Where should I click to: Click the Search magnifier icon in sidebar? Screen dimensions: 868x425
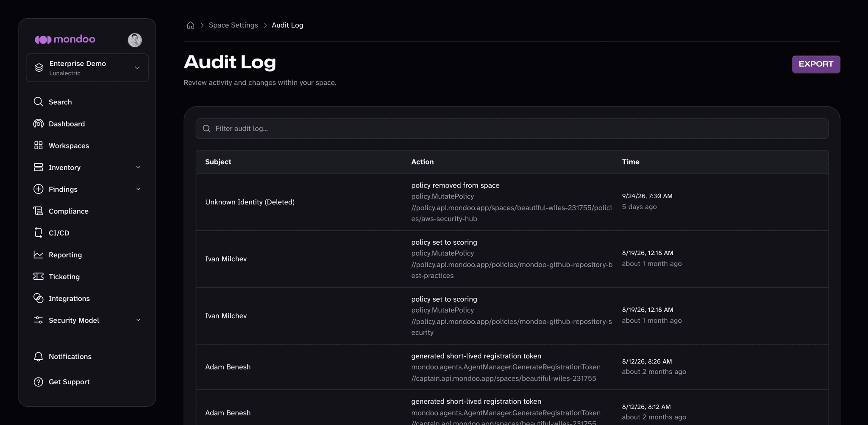click(38, 102)
